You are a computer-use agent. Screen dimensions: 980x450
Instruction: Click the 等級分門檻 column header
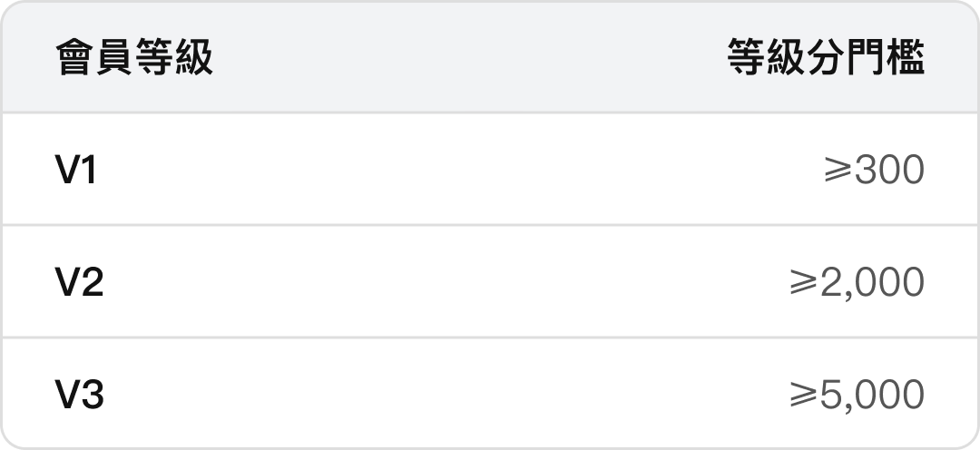point(825,59)
